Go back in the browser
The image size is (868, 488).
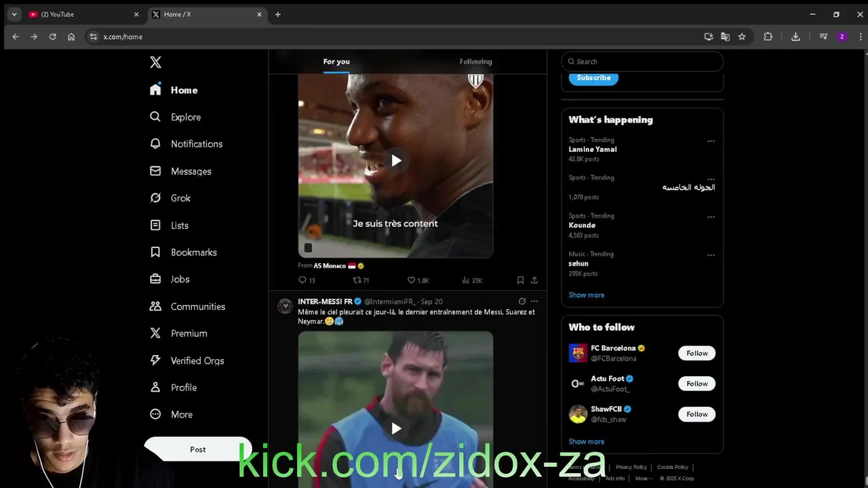[16, 37]
